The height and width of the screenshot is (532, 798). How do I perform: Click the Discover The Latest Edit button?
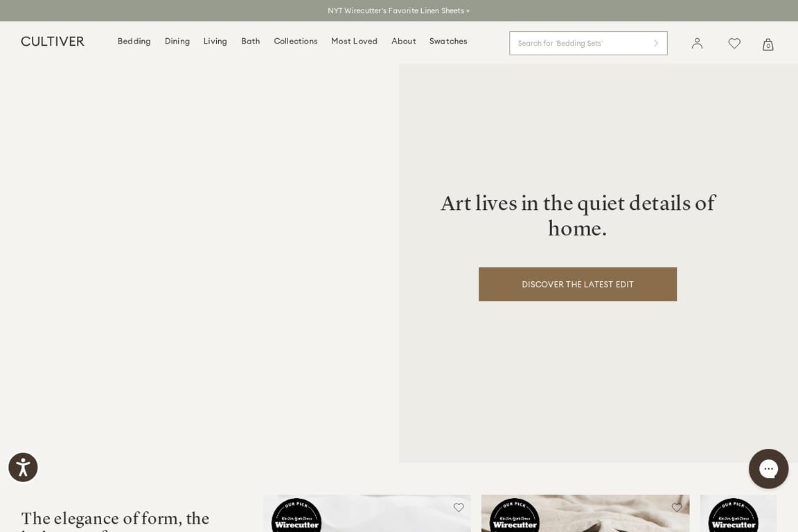tap(578, 284)
